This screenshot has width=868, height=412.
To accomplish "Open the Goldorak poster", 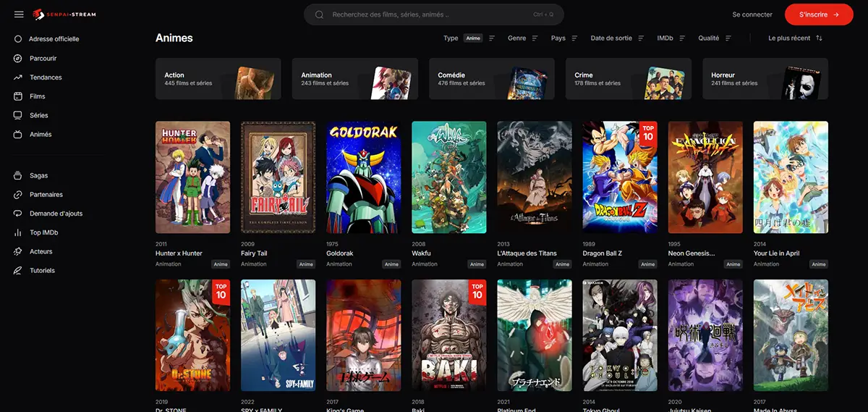I will [x=364, y=177].
